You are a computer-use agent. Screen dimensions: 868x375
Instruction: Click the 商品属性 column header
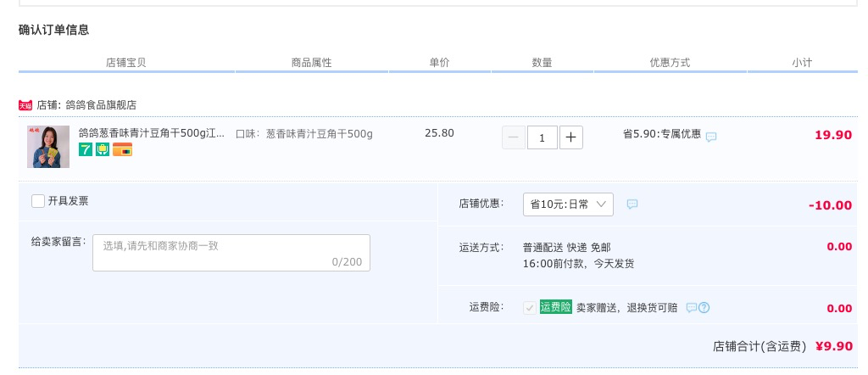pyautogui.click(x=312, y=63)
